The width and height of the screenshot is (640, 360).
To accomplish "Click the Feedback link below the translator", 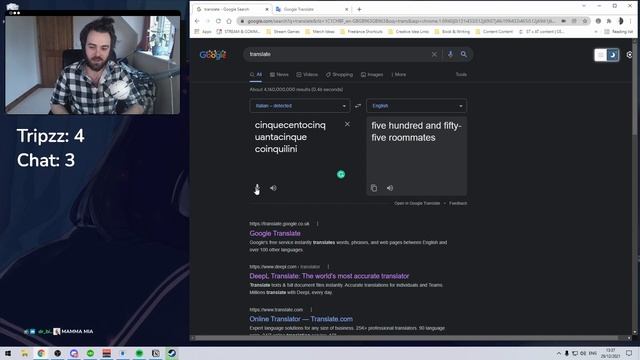I will pos(458,203).
